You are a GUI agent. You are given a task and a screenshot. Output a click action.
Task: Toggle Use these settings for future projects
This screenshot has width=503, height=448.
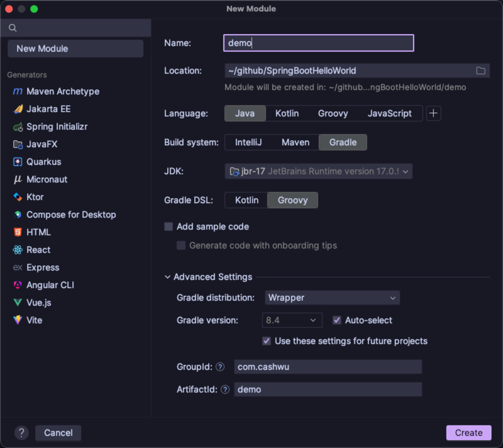coord(266,341)
